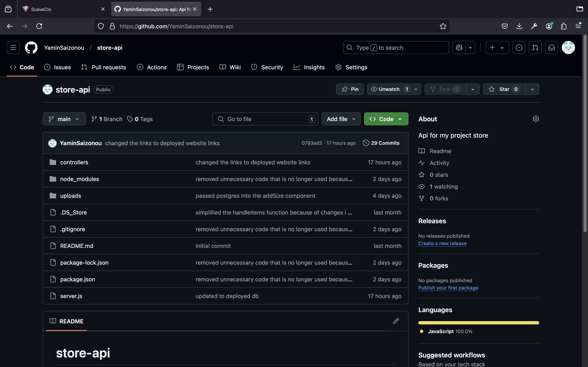This screenshot has width=588, height=367.
Task: Open the hamburger navigation menu
Action: point(13,48)
